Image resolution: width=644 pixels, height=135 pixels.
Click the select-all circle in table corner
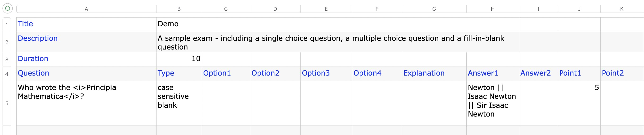(8, 9)
